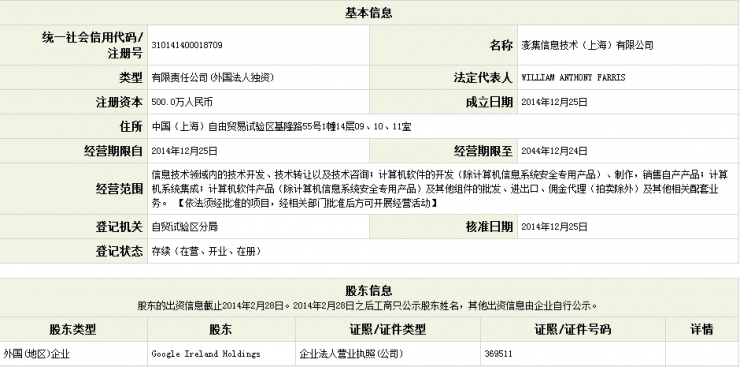Click the 法定代表人 label

(483, 78)
